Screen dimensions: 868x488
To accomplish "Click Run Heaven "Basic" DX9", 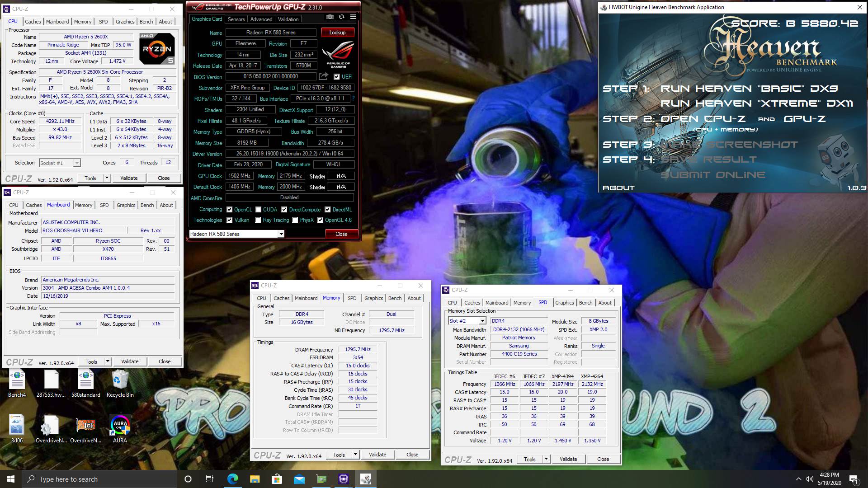I will coord(749,89).
